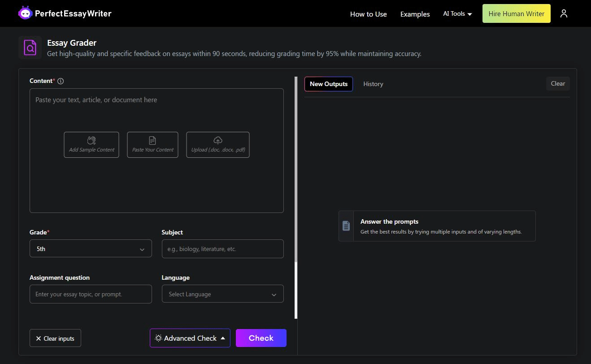Open the user account profile icon
Viewport: 591px width, 364px height.
coord(564,13)
